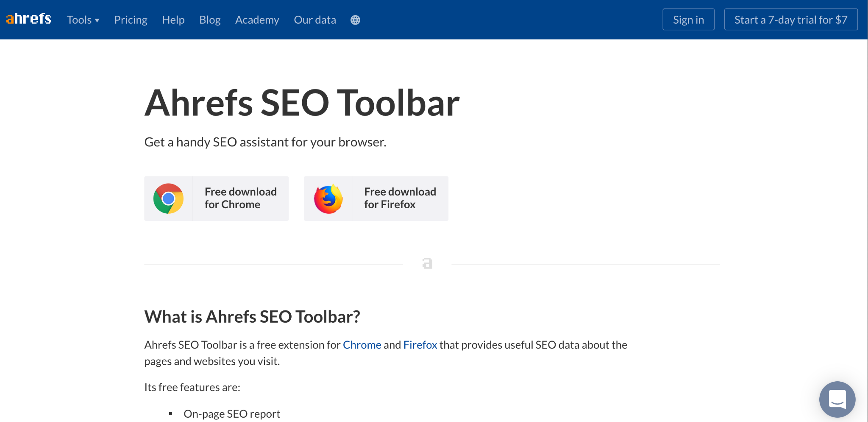Click the Chrome browser icon

pos(168,198)
